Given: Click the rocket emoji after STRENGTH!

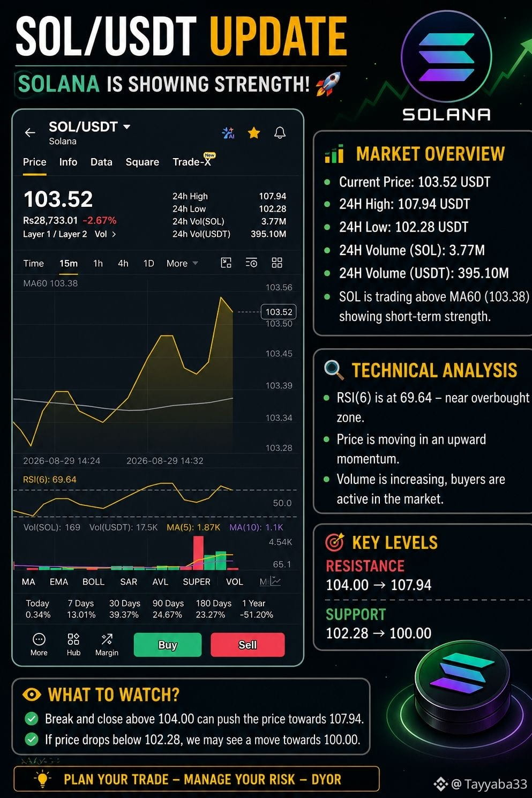Looking at the screenshot, I should tap(327, 84).
